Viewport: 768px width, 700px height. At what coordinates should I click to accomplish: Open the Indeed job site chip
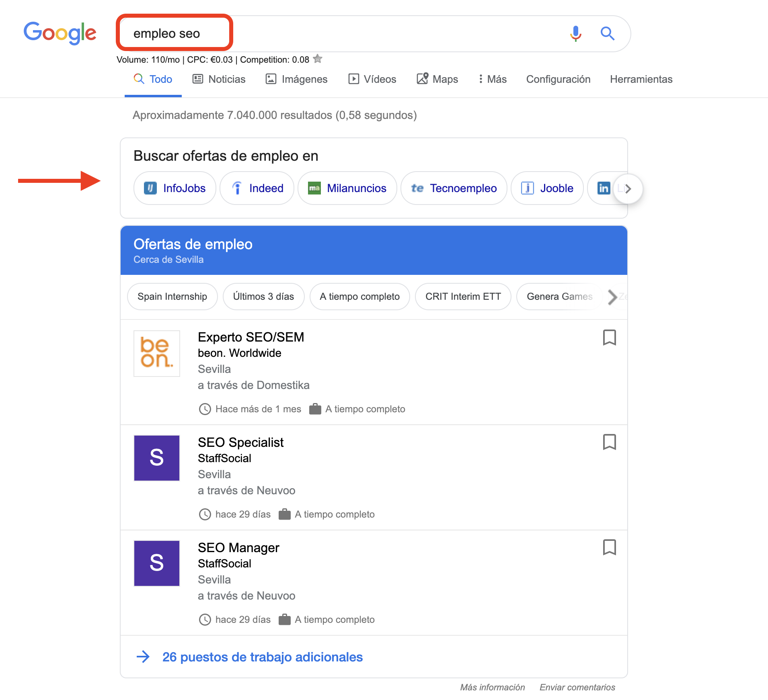click(257, 188)
